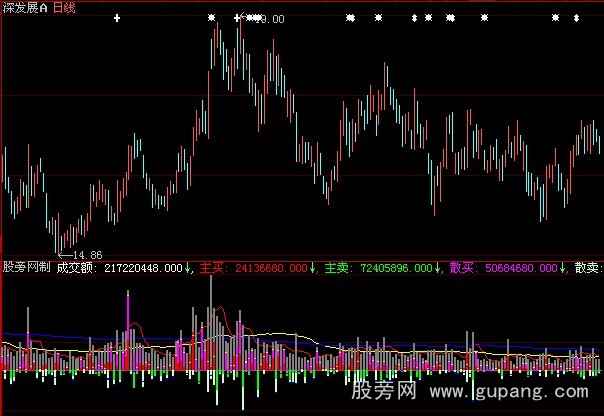Click the green 主卖 value 72405896.000
This screenshot has height=416, width=604.
tap(396, 268)
